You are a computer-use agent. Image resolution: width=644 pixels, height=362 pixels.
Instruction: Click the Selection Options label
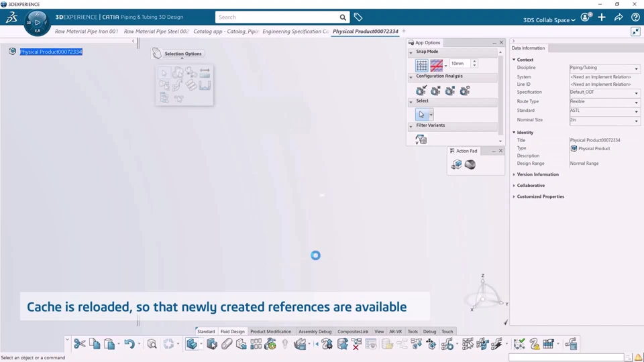tap(182, 54)
